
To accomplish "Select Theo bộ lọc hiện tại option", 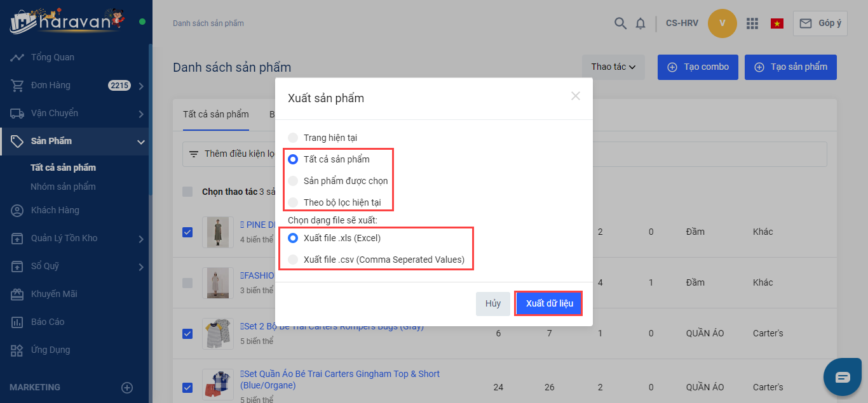I will [293, 202].
